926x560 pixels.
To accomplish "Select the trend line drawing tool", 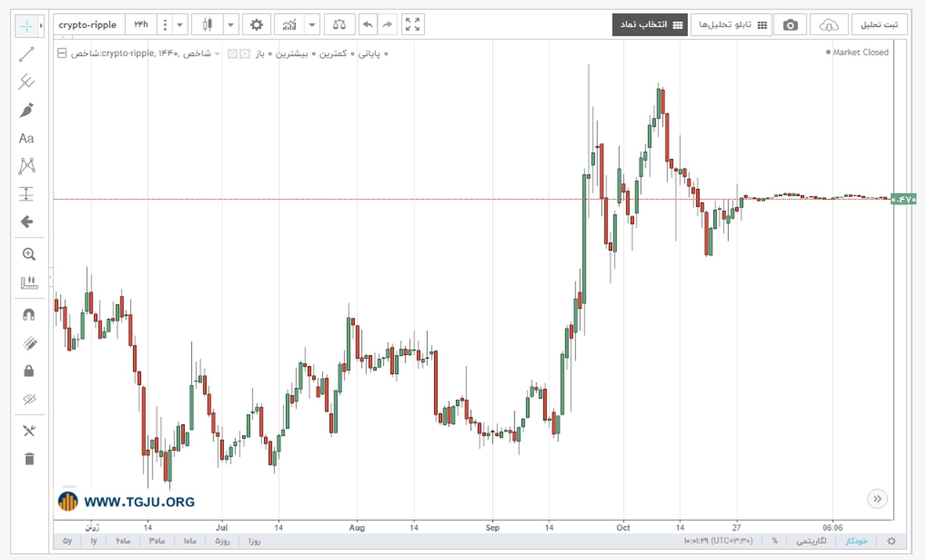I will tap(26, 54).
